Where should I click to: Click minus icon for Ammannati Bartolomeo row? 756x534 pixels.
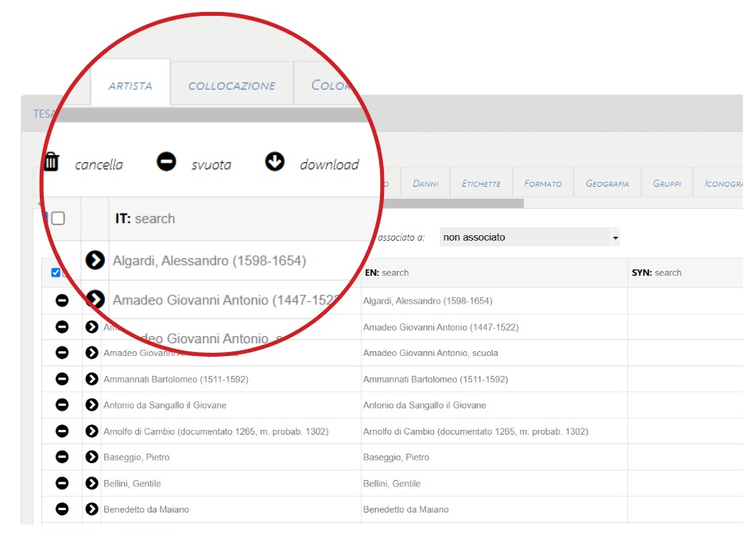[x=62, y=379]
